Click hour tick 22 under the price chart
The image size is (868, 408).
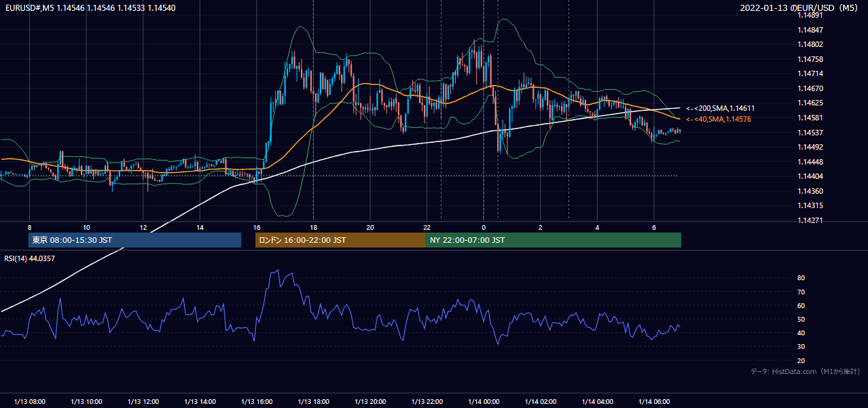[x=427, y=227]
